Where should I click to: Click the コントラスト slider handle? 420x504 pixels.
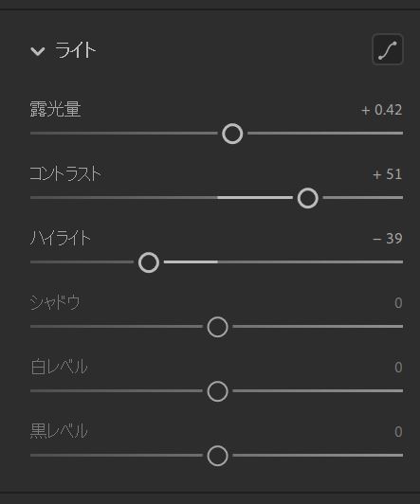(x=308, y=198)
